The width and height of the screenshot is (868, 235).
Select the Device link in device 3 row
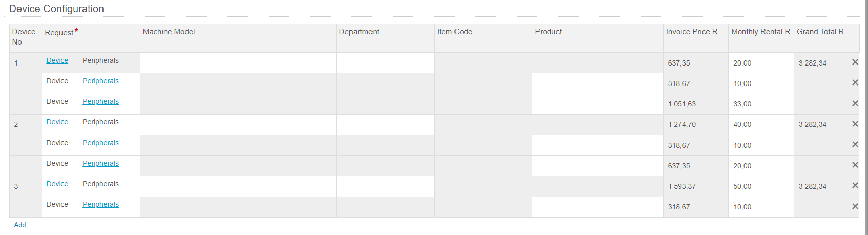(57, 184)
